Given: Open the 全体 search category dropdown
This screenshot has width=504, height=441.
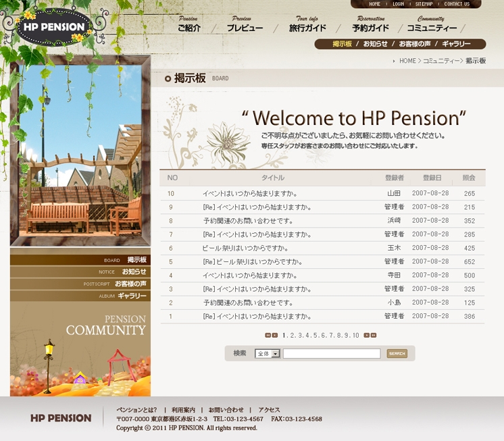Looking at the screenshot, I should pyautogui.click(x=267, y=353).
